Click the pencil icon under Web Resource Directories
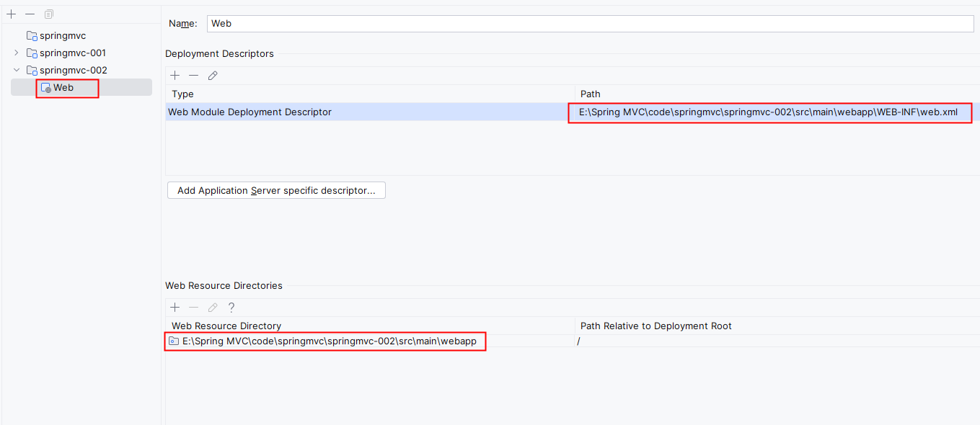980x425 pixels. (x=213, y=308)
